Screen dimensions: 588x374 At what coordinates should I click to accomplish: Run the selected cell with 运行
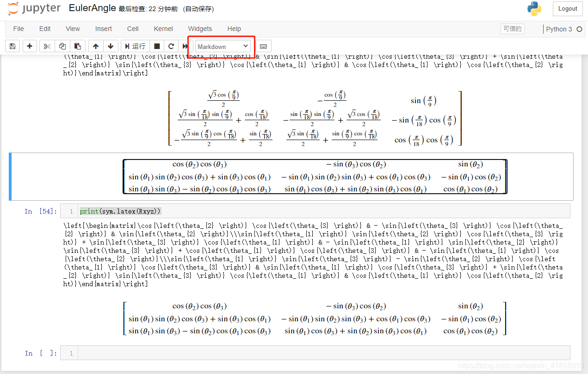134,46
